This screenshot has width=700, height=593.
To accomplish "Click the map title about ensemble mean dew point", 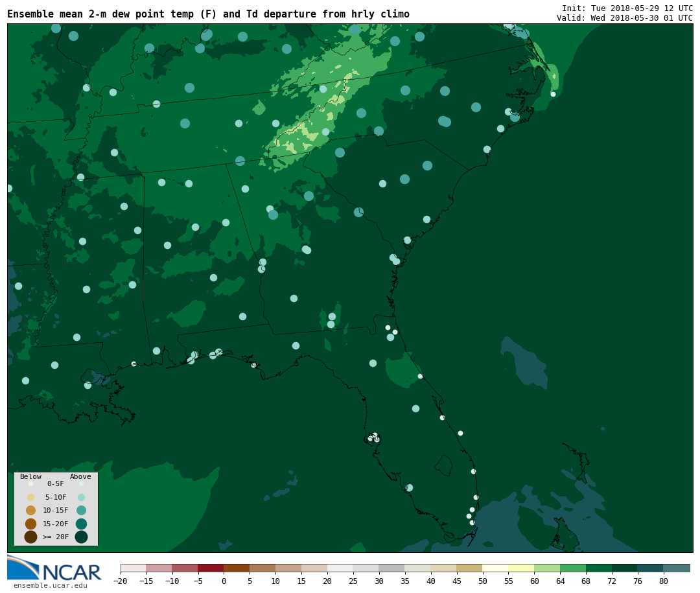I will pos(208,14).
